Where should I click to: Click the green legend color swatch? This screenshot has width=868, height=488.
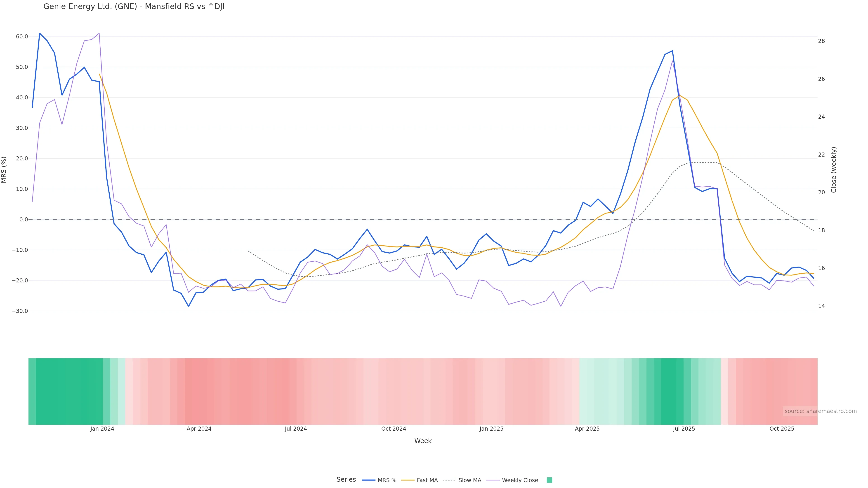point(549,480)
